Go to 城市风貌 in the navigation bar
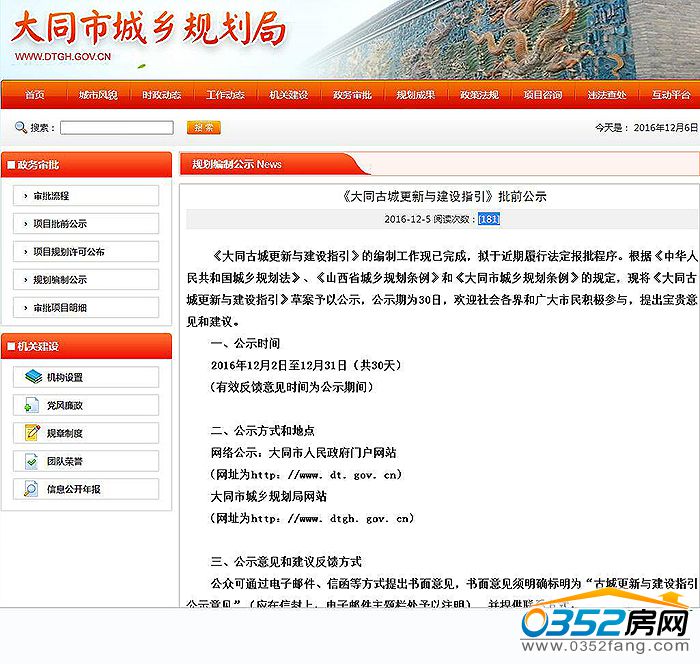The width and height of the screenshot is (700, 664). pos(98,95)
